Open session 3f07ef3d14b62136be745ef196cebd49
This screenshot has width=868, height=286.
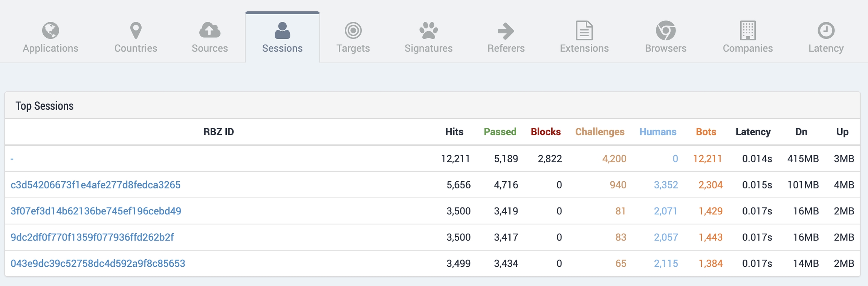[96, 211]
